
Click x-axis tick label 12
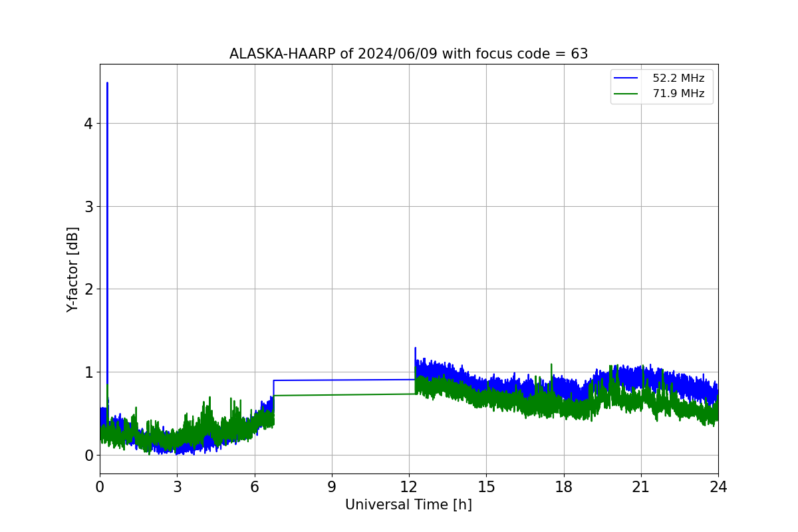click(409, 487)
